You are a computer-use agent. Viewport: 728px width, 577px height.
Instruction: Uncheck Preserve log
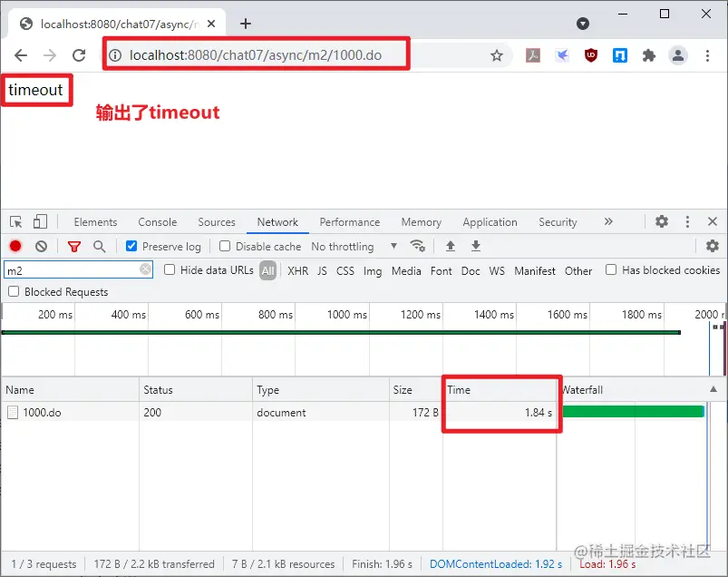pos(131,246)
